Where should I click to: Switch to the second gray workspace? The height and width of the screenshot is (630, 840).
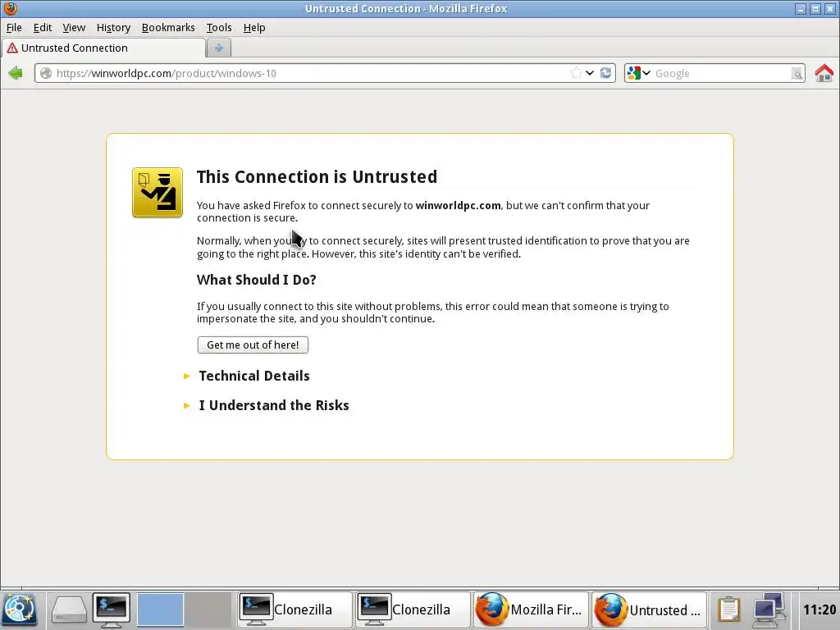point(208,609)
